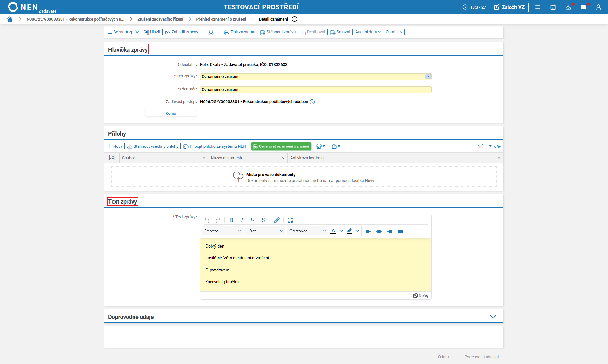Click into the Předmět input field
The image size is (608, 364).
coord(316,90)
